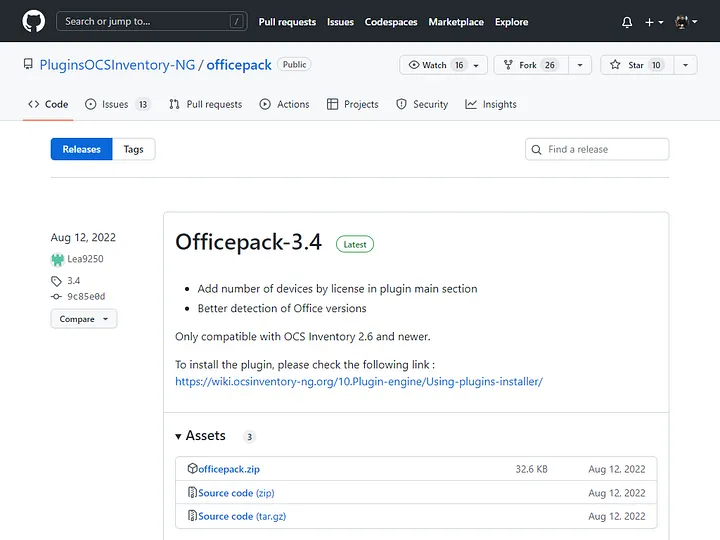Click the Public visibility badge
Image resolution: width=720 pixels, height=540 pixels.
click(294, 65)
